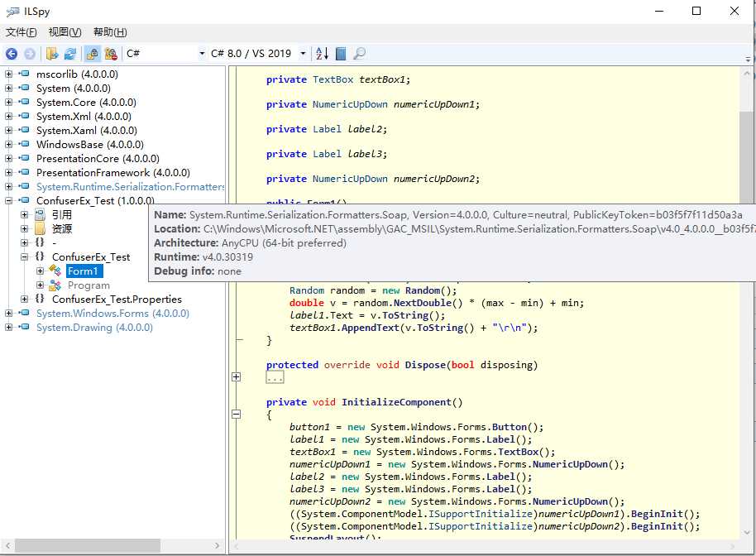756x556 pixels.
Task: Collapse the ConfuserEx_Test namespace node
Action: pyautogui.click(x=25, y=257)
